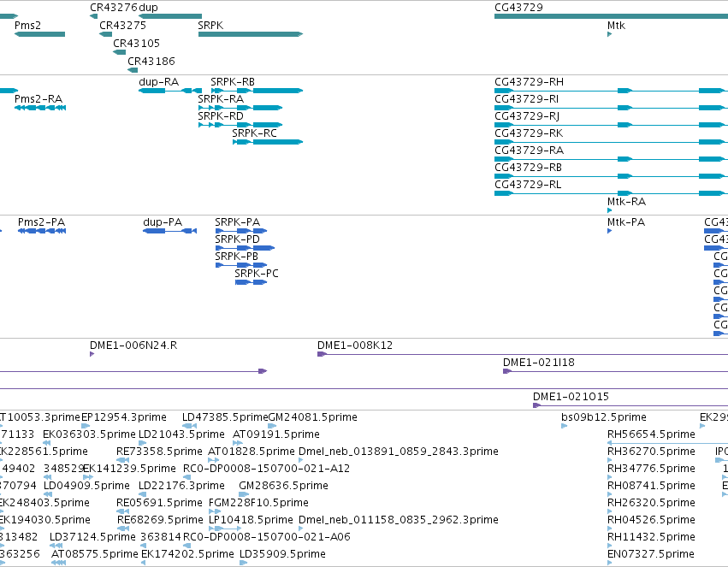728x567 pixels.
Task: Select the CG43729 gene label
Action: click(518, 8)
